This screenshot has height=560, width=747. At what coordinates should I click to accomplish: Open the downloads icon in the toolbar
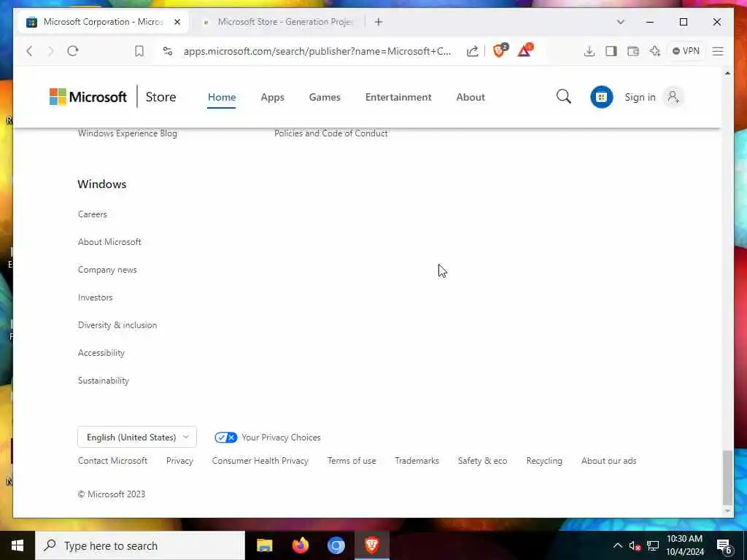[589, 51]
